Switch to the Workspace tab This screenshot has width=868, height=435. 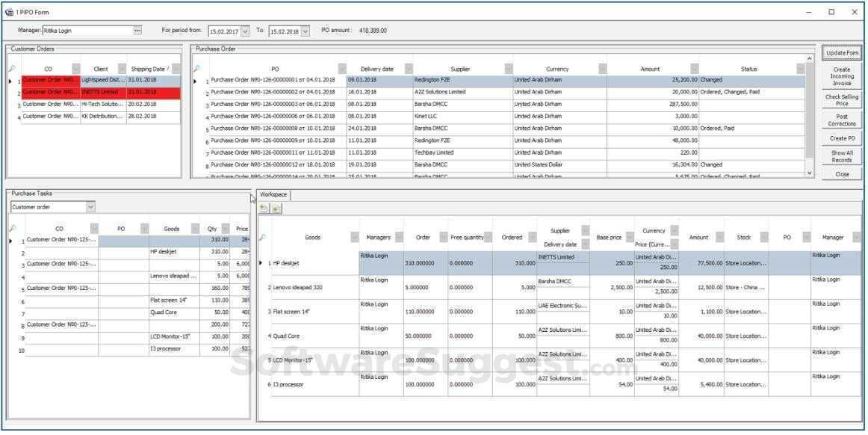273,194
